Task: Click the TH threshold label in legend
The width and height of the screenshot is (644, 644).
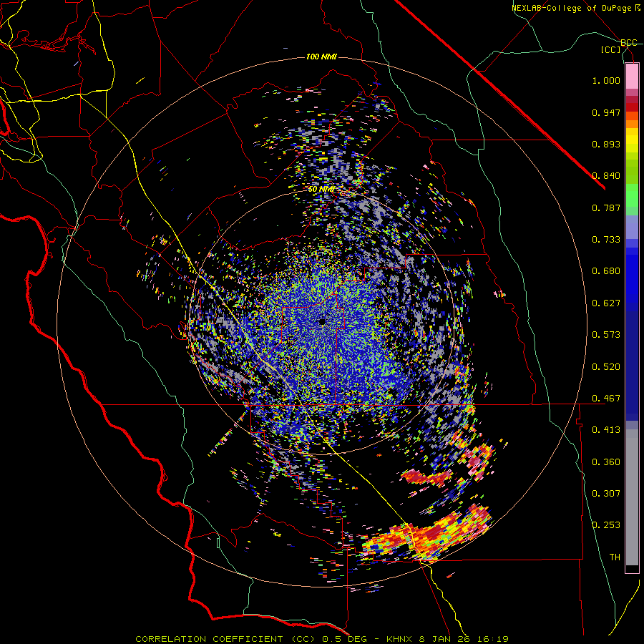Action: (x=615, y=557)
